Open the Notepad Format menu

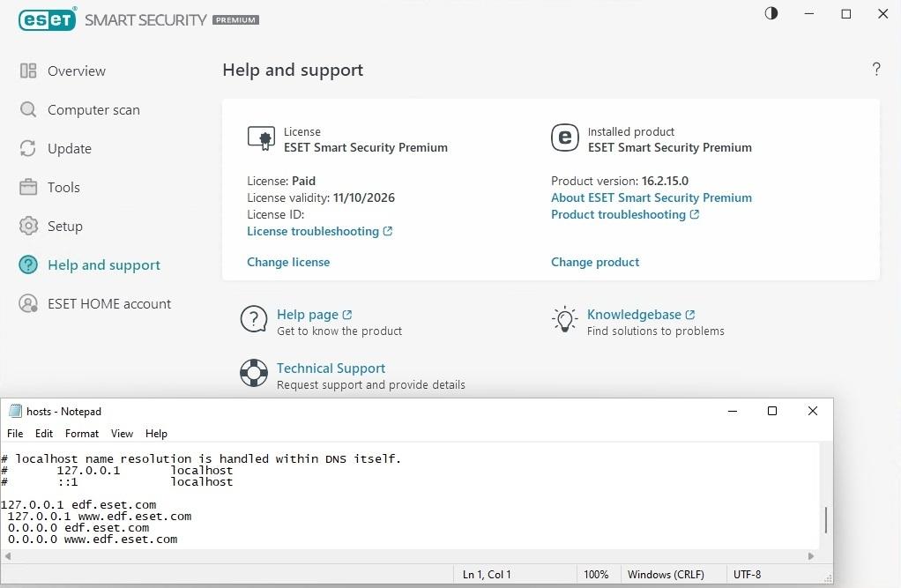(x=82, y=434)
